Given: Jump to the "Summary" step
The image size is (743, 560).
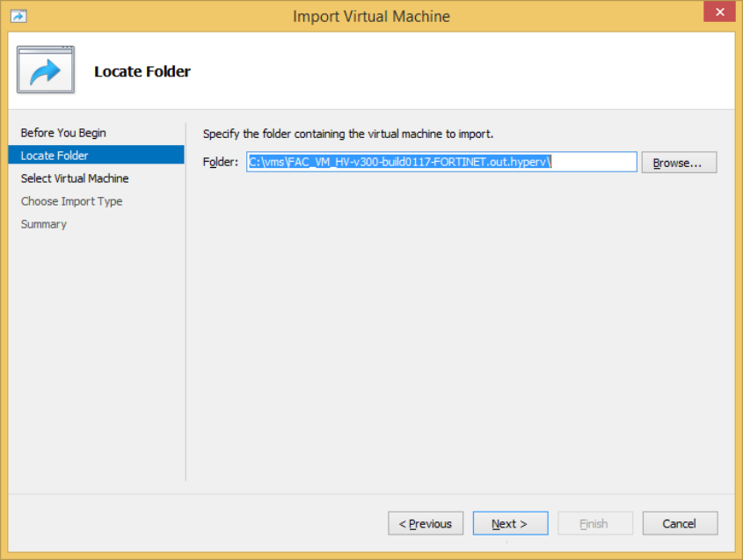Looking at the screenshot, I should coord(43,224).
